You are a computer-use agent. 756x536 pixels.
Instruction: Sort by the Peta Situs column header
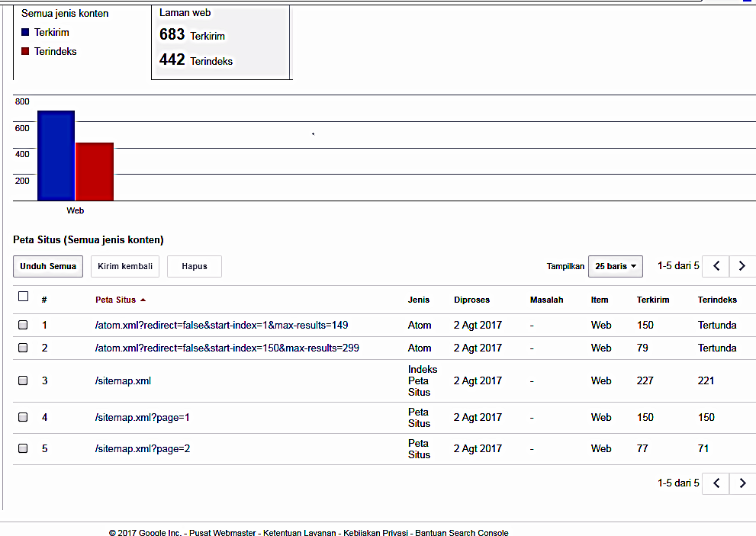(x=116, y=300)
